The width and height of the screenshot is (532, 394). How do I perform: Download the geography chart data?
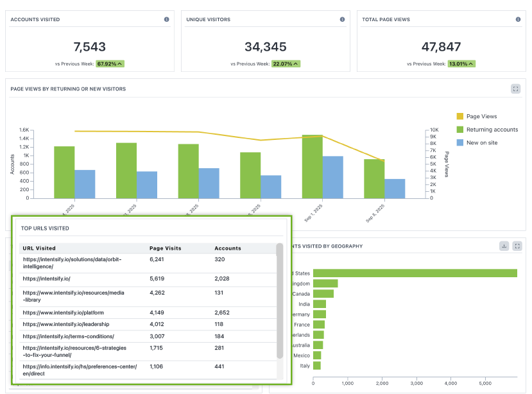click(504, 246)
